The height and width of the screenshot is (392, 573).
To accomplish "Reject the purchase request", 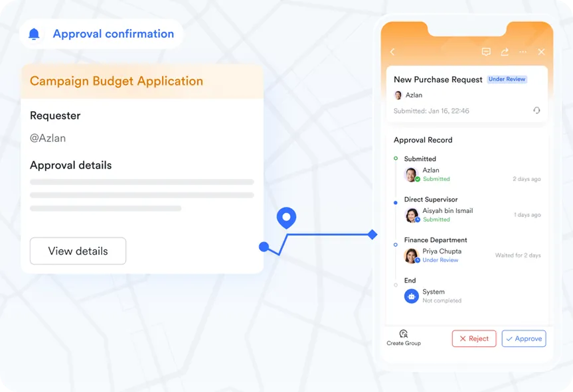I will (x=474, y=339).
